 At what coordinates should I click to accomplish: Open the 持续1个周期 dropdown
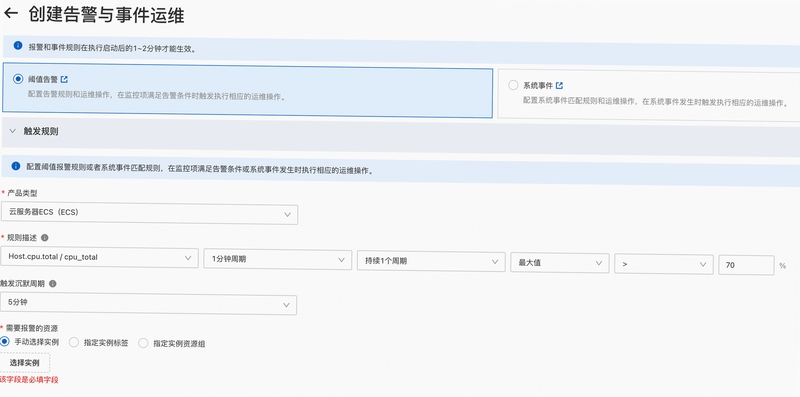pos(431,261)
